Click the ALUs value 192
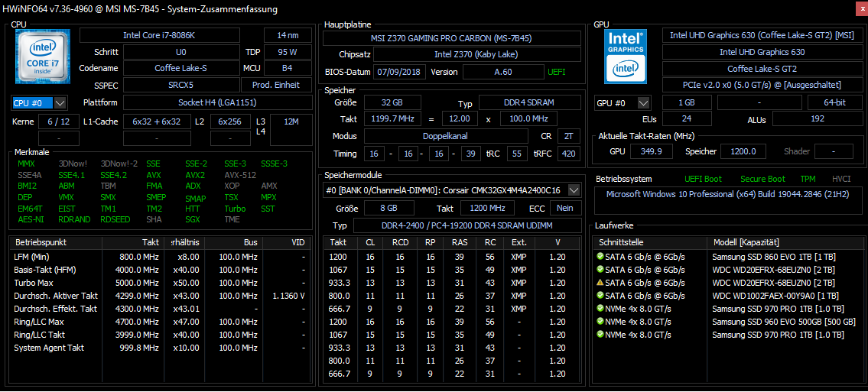This screenshot has height=392, width=868. coord(817,118)
